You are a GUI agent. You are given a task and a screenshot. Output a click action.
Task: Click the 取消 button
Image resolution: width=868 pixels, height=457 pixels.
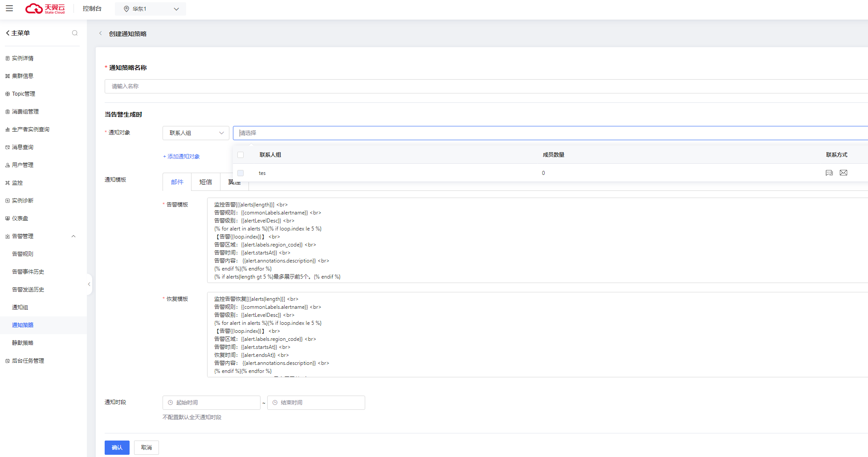coord(146,448)
